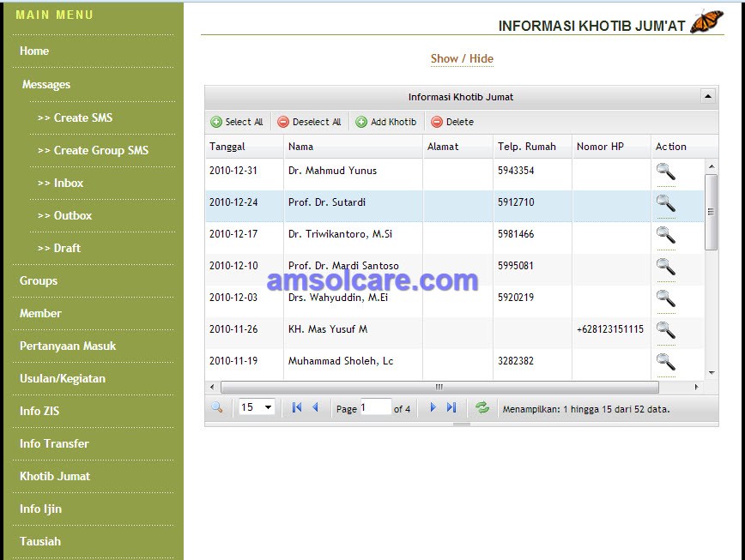
Task: Open rows-per-page dropdown showing 15
Action: 256,407
